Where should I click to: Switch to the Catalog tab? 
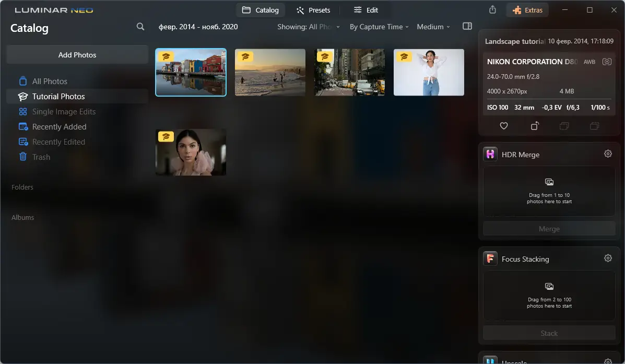[261, 10]
